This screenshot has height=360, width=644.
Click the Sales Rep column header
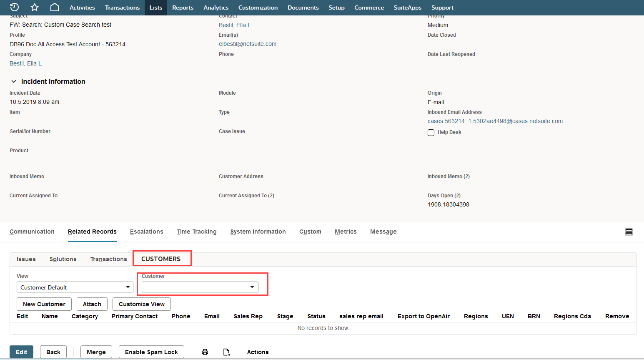click(248, 316)
